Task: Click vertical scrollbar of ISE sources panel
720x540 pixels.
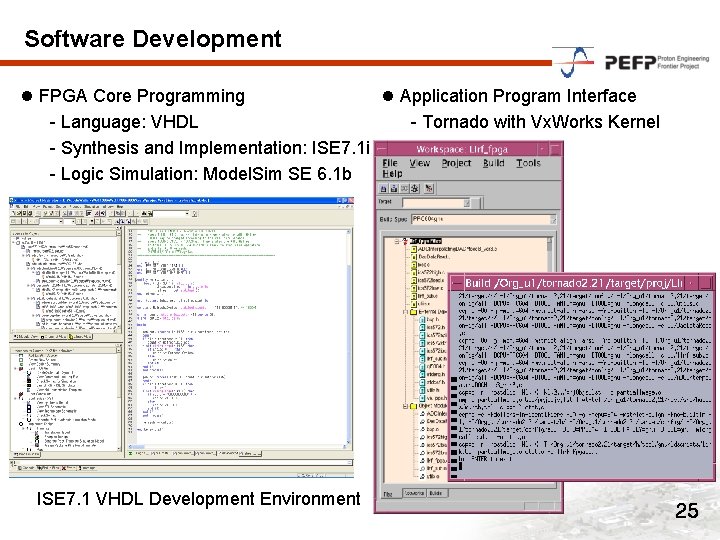Action: (118, 282)
